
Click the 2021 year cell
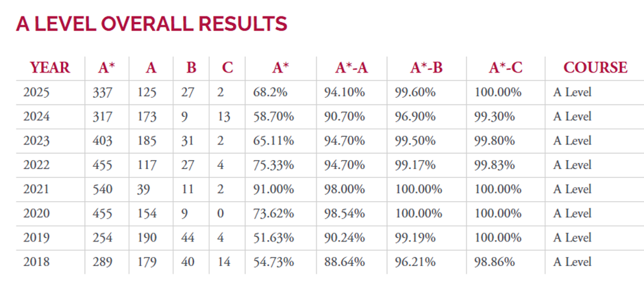(36, 189)
